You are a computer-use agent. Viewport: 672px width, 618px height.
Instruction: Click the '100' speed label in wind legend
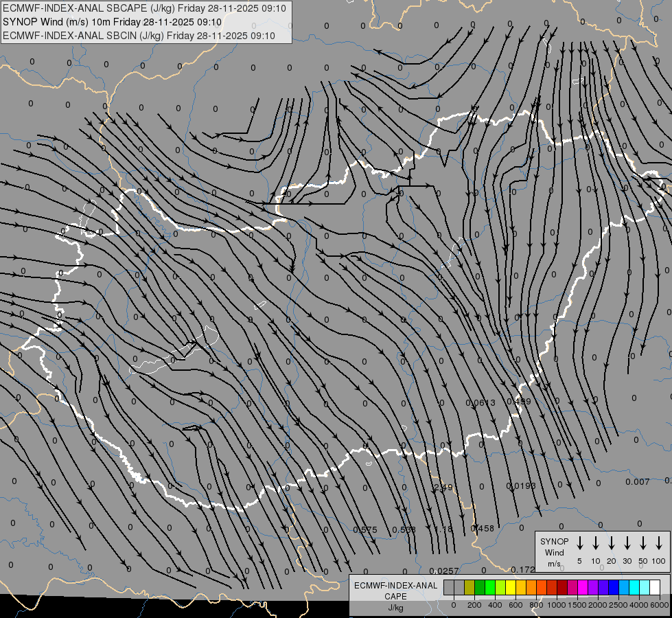[x=659, y=562]
